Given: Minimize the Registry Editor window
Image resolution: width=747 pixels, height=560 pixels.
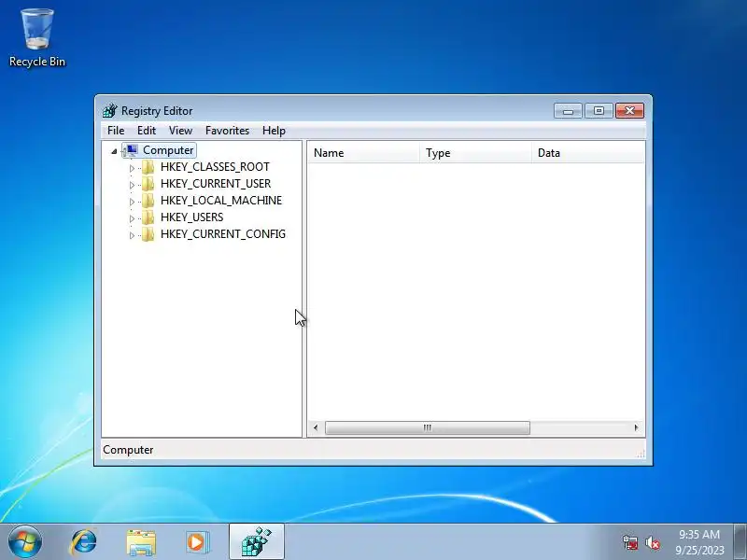Looking at the screenshot, I should coord(568,111).
